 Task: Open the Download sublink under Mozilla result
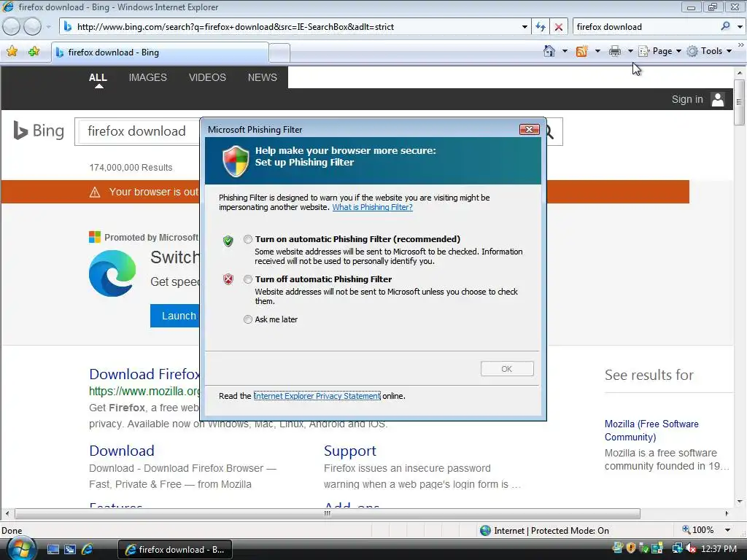122,451
